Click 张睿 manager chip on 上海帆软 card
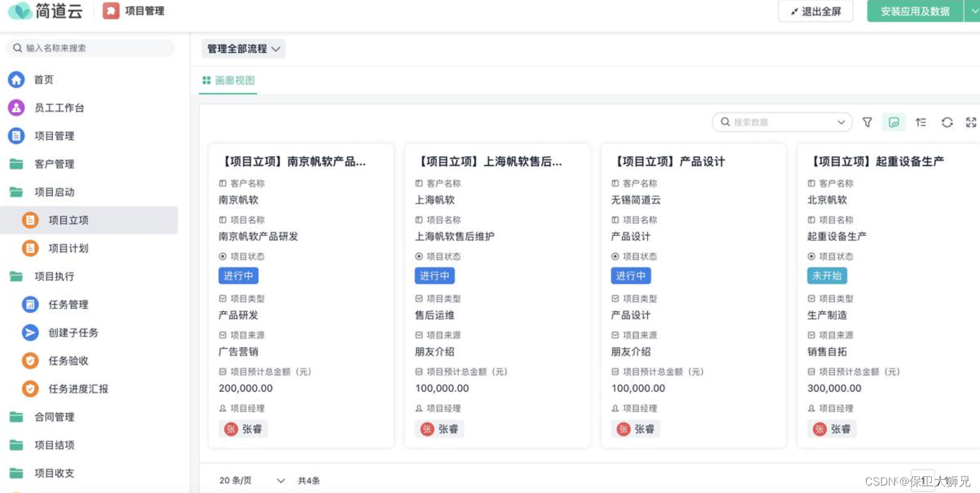 click(440, 429)
